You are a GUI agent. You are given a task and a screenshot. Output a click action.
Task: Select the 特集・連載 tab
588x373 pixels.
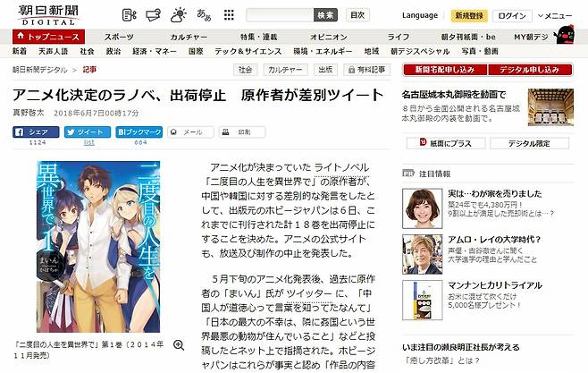pyautogui.click(x=259, y=37)
